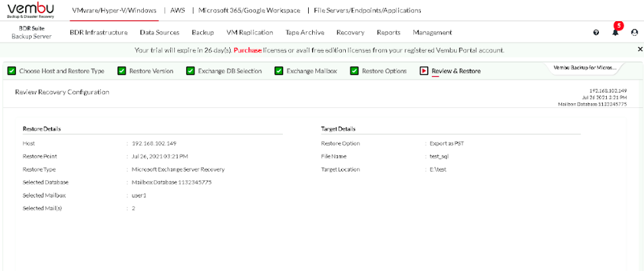Go back to Restore Version step
The width and height of the screenshot is (644, 271).
151,71
